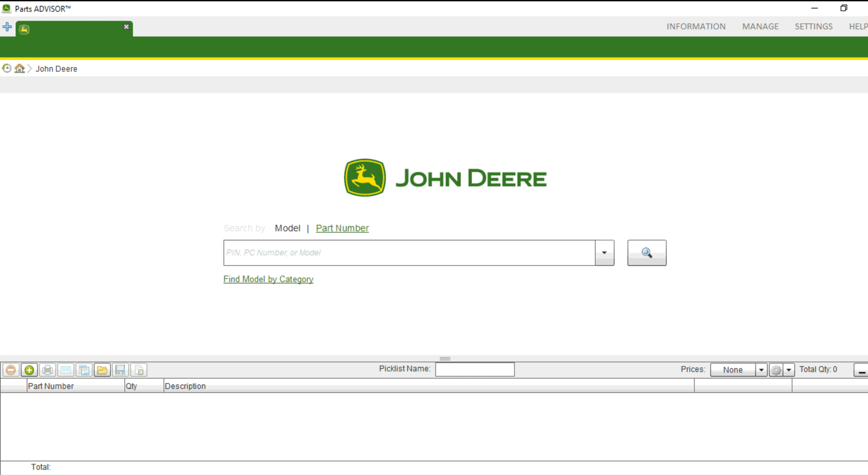The width and height of the screenshot is (868, 475).
Task: Open recent history via the clock icon
Action: coord(6,68)
